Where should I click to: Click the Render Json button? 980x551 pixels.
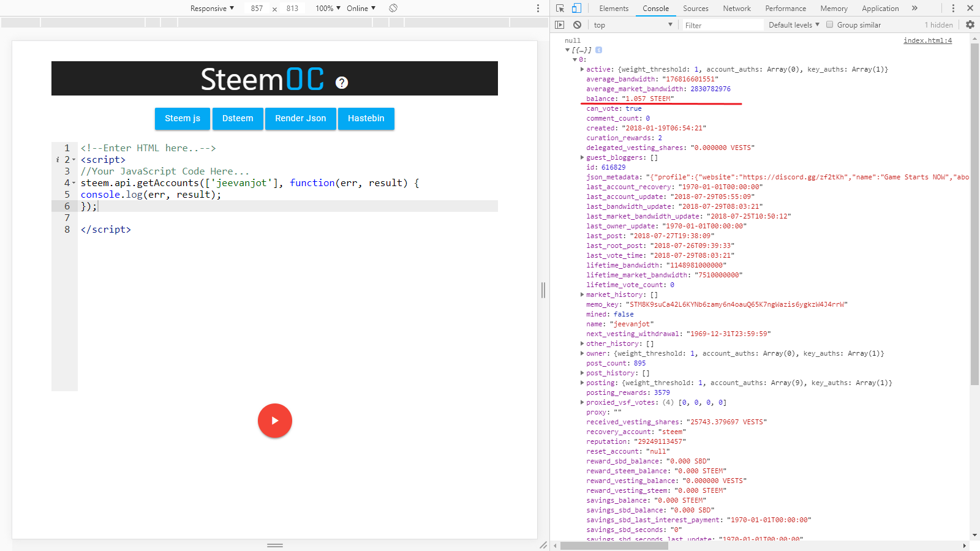point(301,119)
